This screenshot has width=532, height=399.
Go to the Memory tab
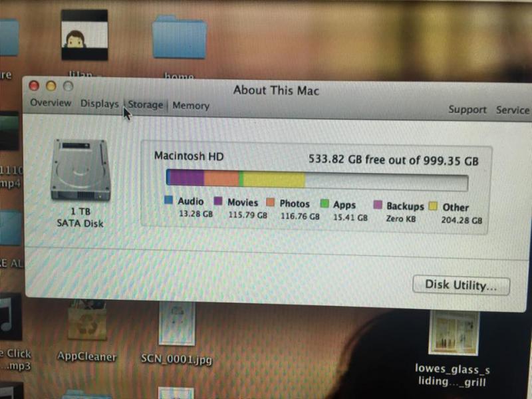click(191, 106)
